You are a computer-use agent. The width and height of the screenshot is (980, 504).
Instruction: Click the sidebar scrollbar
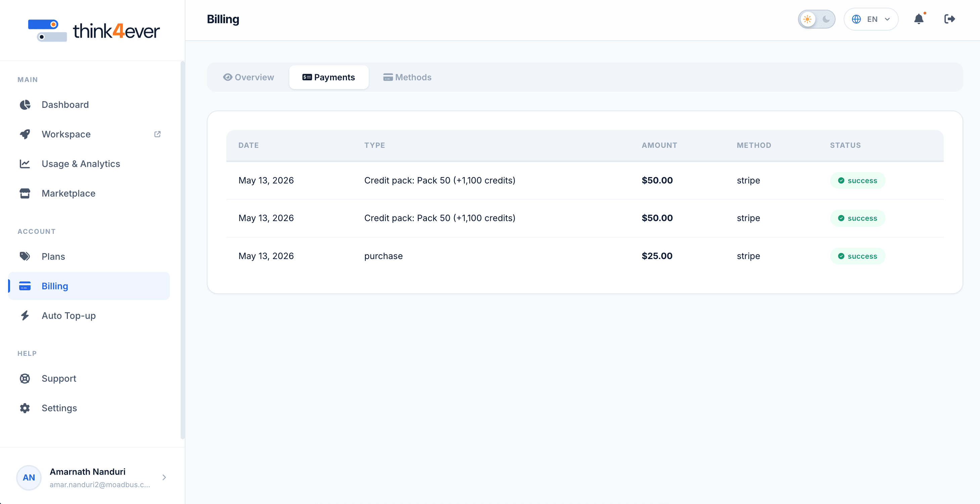[183, 250]
